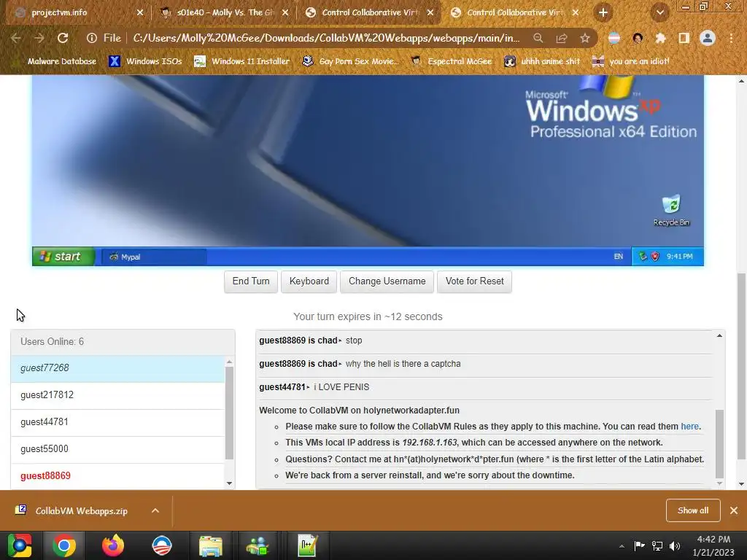Image resolution: width=747 pixels, height=560 pixels.
Task: Click Show all downloads button
Action: (x=693, y=510)
